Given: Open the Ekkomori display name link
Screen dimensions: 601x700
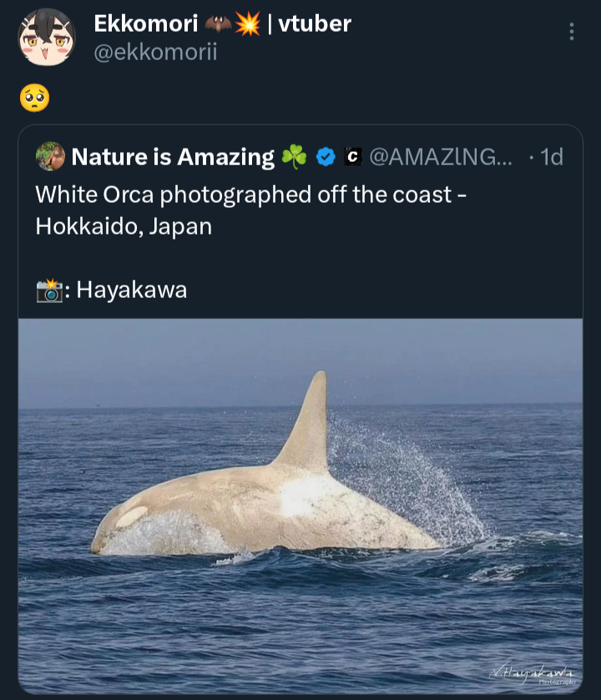Looking at the screenshot, I should point(145,23).
